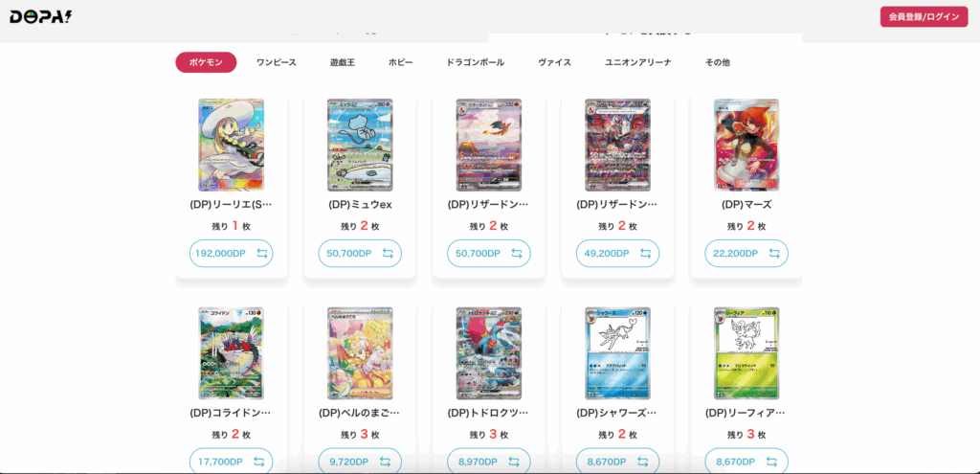980x474 pixels.
Task: View the ミュウex card thumbnail
Action: (360, 145)
